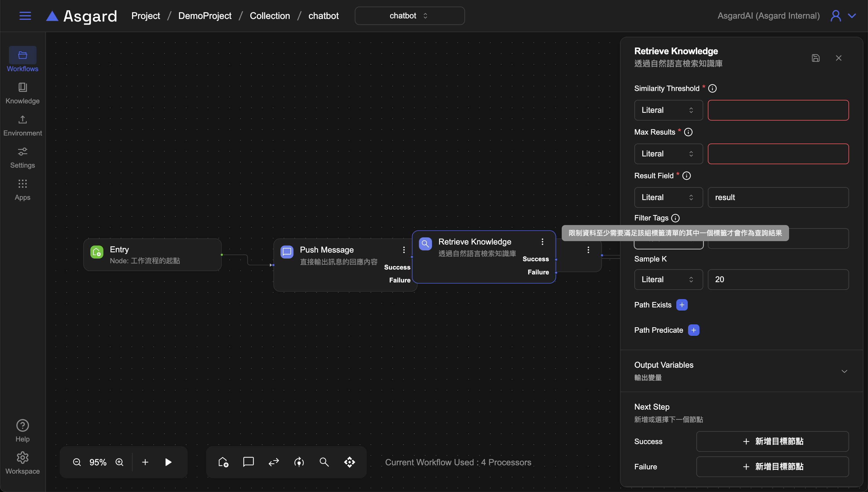Open the chatbot workflow selector dropdown
The width and height of the screenshot is (868, 492).
[x=409, y=16]
